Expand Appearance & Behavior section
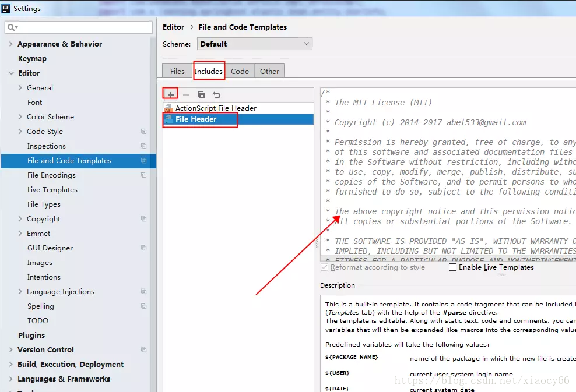The image size is (576, 392). coord(10,44)
